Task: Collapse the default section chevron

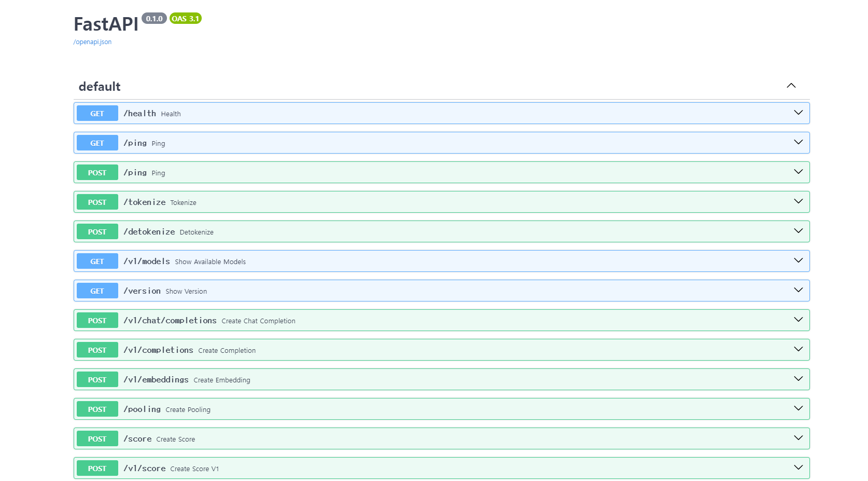Action: [x=791, y=86]
